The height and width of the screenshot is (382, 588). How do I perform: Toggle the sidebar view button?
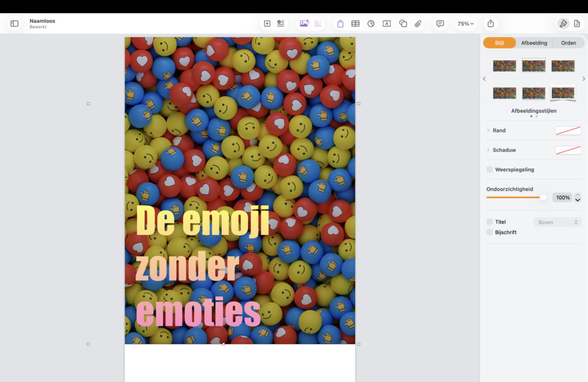click(x=14, y=24)
